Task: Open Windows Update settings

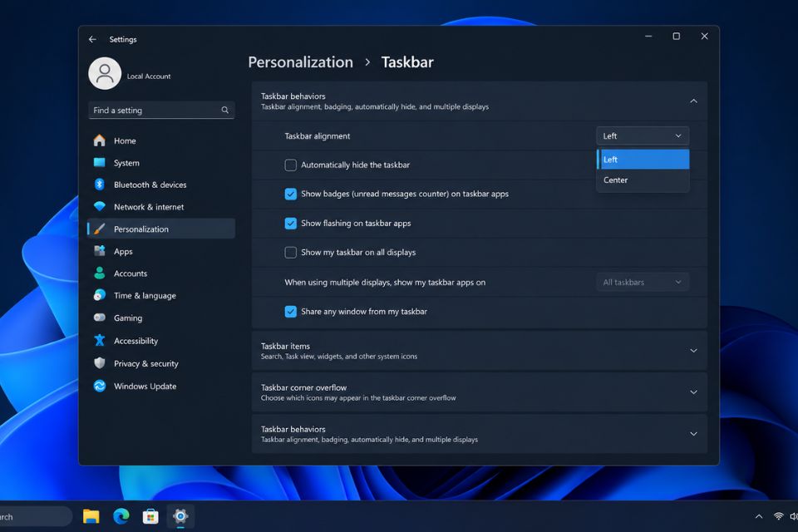Action: pos(161,386)
